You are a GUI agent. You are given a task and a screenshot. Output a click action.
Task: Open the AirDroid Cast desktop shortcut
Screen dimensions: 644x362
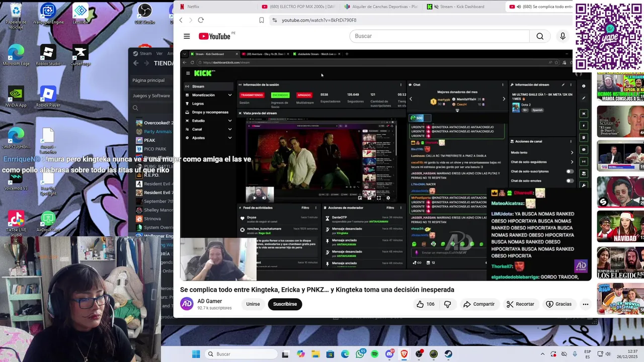48,221
